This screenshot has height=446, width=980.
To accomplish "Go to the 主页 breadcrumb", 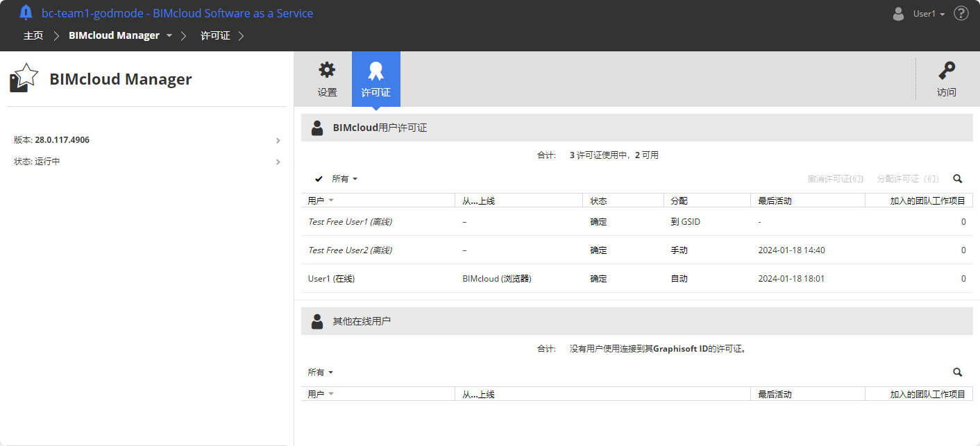I will 33,35.
